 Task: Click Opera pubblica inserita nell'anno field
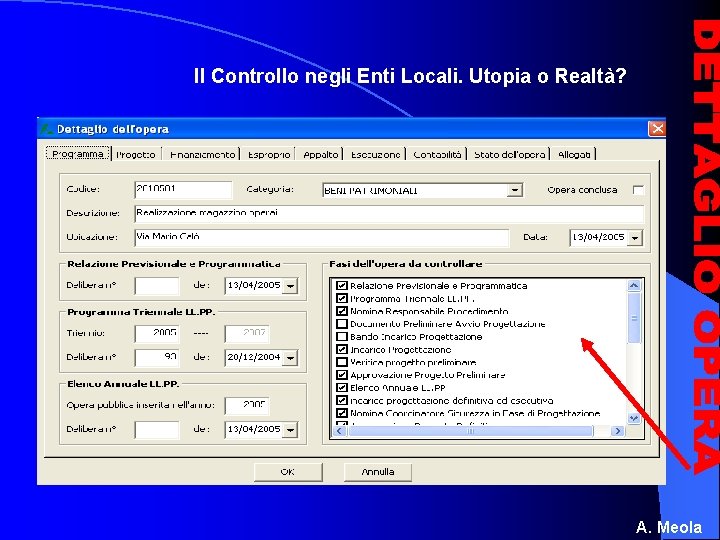pyautogui.click(x=247, y=405)
